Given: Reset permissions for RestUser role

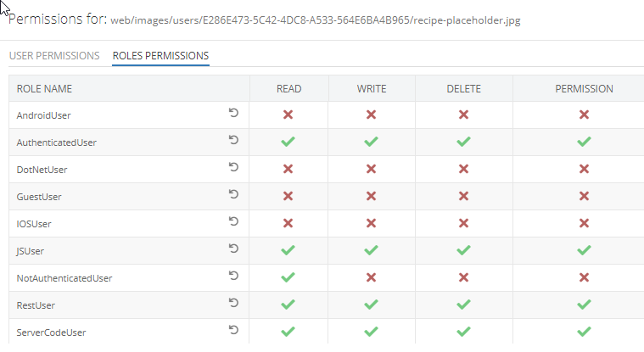Looking at the screenshot, I should (x=233, y=302).
